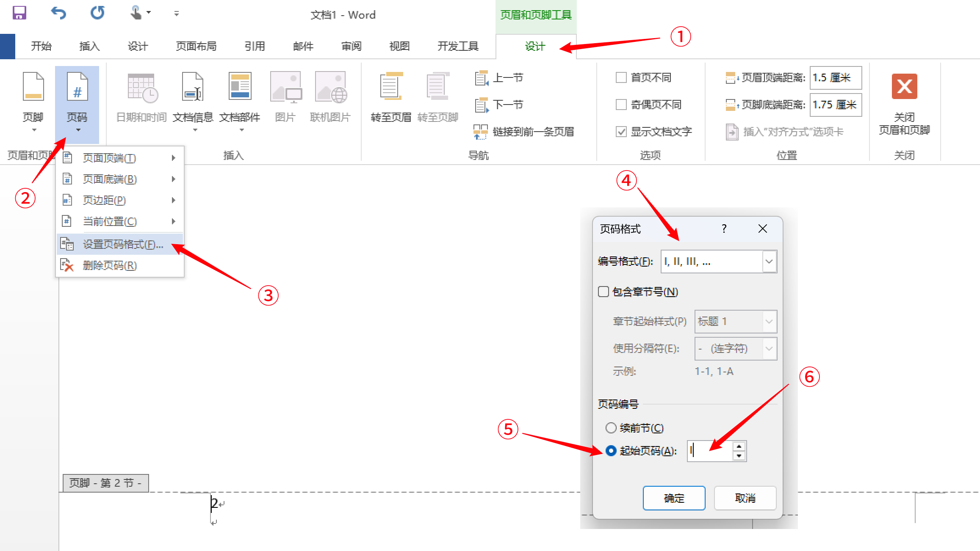
Task: Click the Undo arrow icon
Action: [x=59, y=13]
